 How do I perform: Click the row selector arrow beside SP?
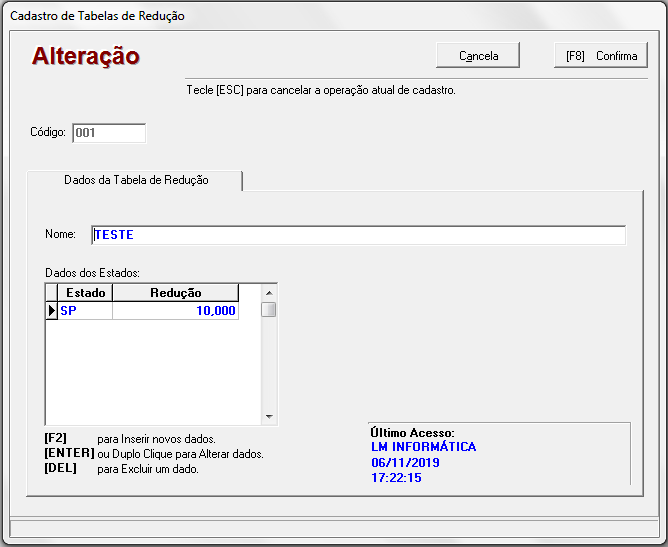click(51, 311)
